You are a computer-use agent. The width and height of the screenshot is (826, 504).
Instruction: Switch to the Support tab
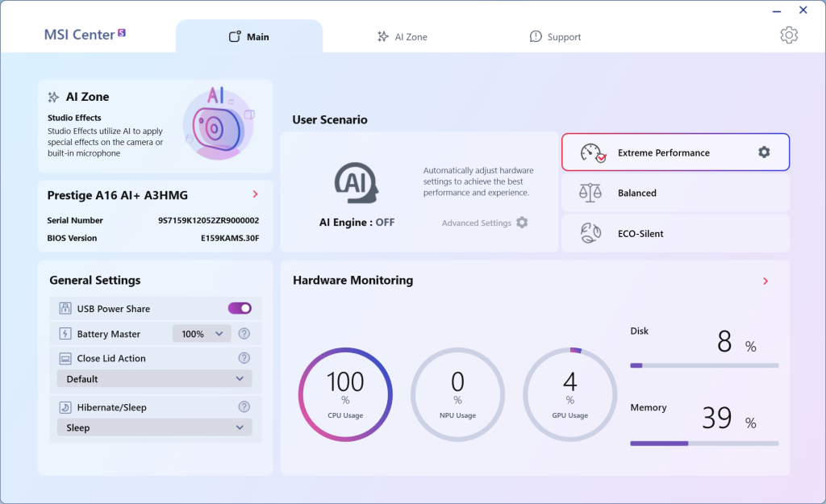555,37
